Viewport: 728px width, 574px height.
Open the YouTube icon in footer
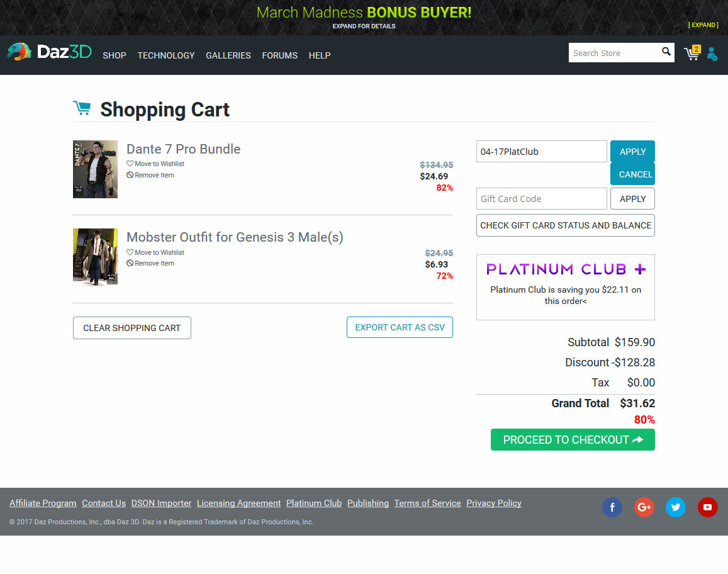coord(708,507)
